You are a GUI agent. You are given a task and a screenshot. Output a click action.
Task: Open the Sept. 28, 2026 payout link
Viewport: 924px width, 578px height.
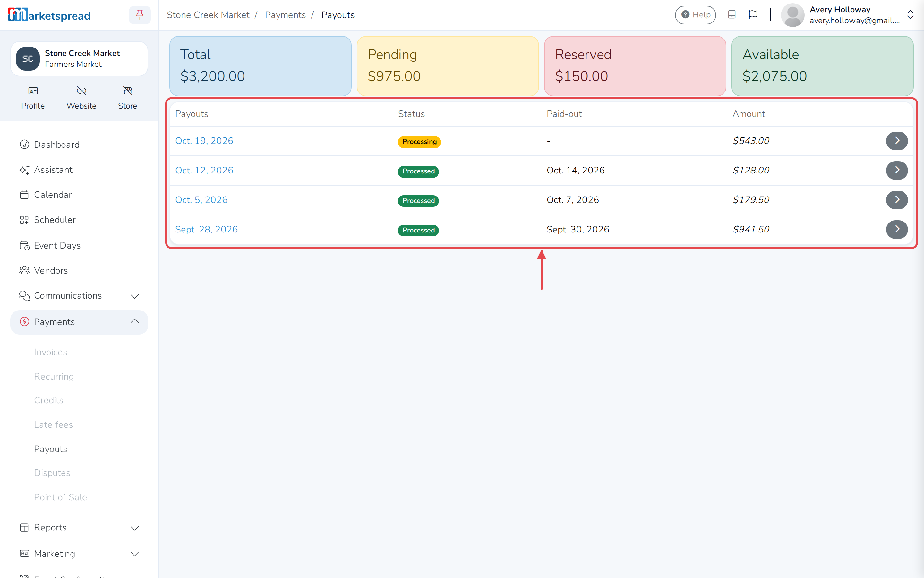click(207, 229)
